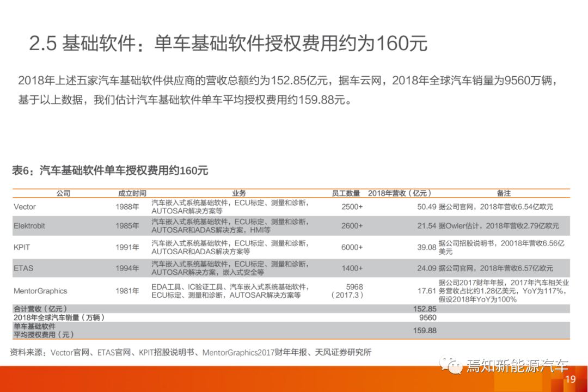Viewport: 588px width, 392px height.
Task: Select the 159.88 average fee value
Action: pyautogui.click(x=425, y=330)
